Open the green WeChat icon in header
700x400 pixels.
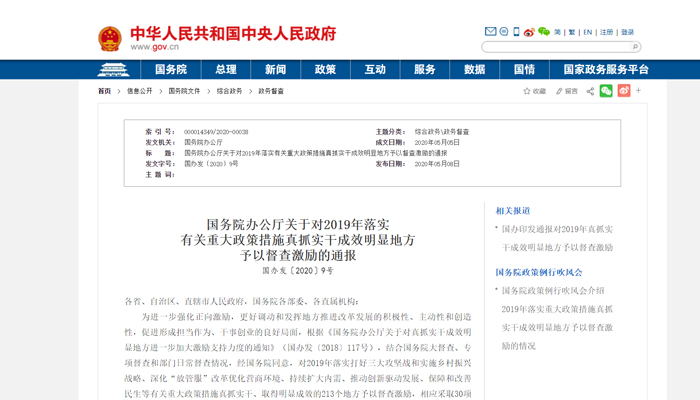click(543, 31)
